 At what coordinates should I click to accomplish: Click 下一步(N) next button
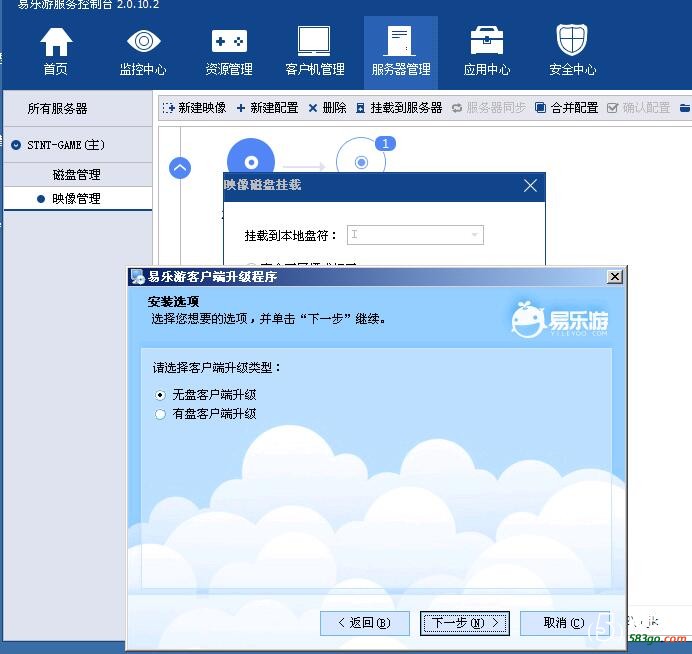(465, 623)
